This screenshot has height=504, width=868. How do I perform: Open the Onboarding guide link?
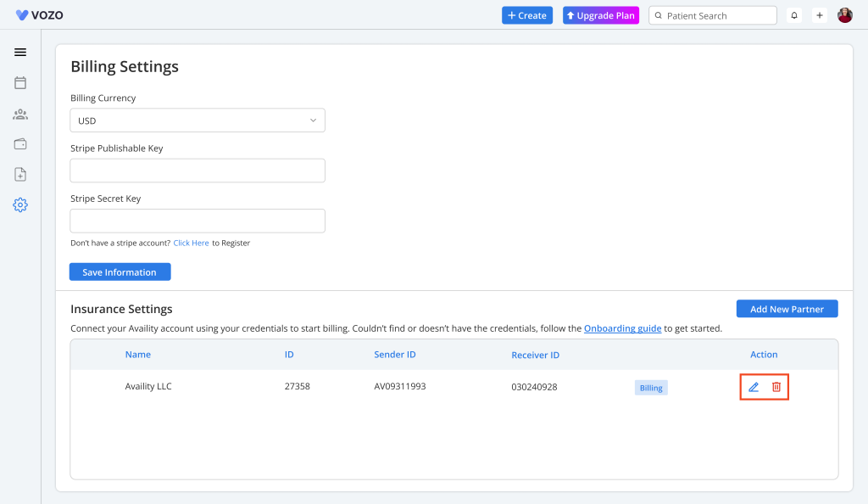click(622, 328)
